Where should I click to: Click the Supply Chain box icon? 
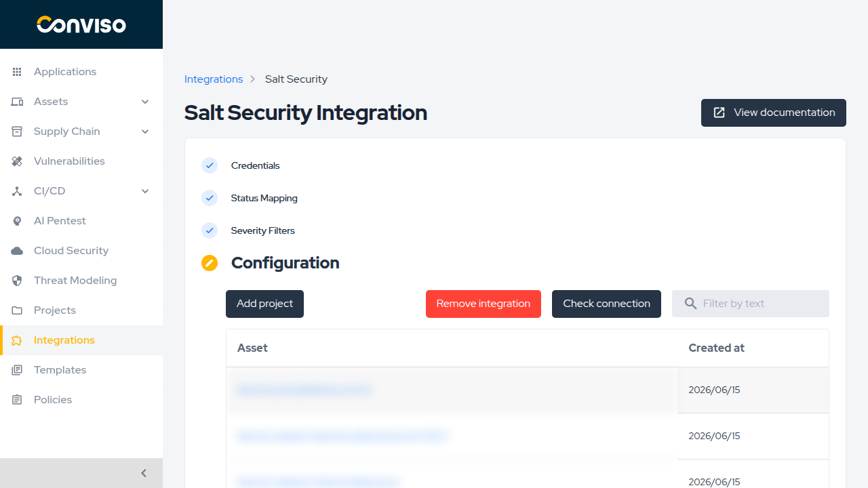18,131
